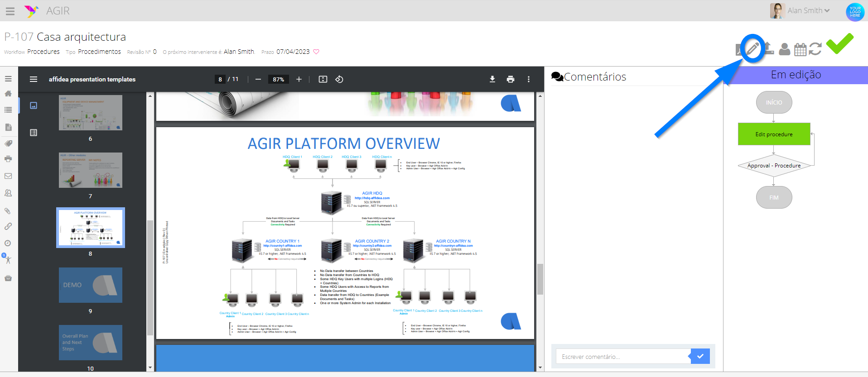Viewport: 868px width, 377px height.
Task: Select page 7 thumbnail
Action: coord(91,170)
